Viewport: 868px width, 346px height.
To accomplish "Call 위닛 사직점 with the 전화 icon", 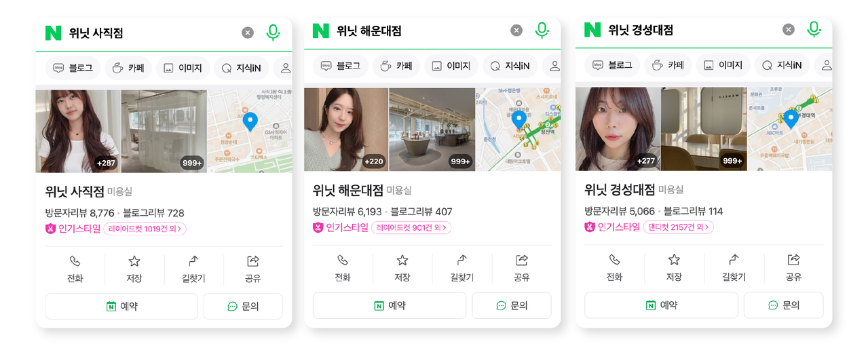I will coord(75,269).
